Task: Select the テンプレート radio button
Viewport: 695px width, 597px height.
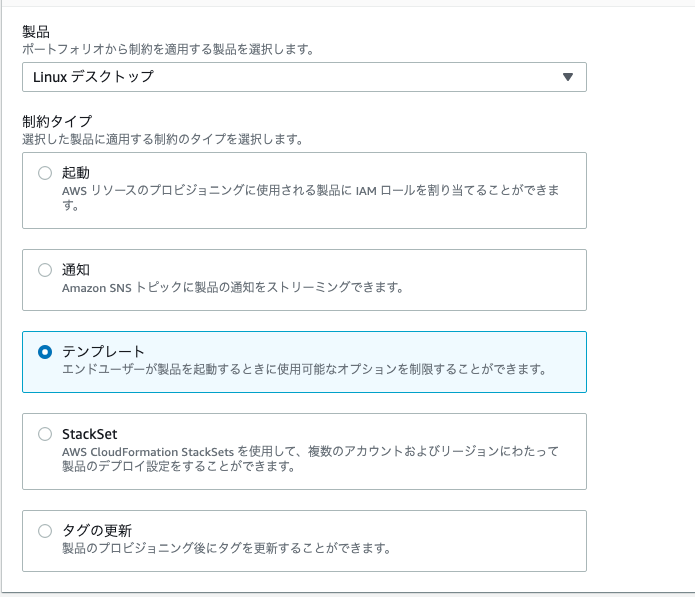Action: (x=45, y=352)
